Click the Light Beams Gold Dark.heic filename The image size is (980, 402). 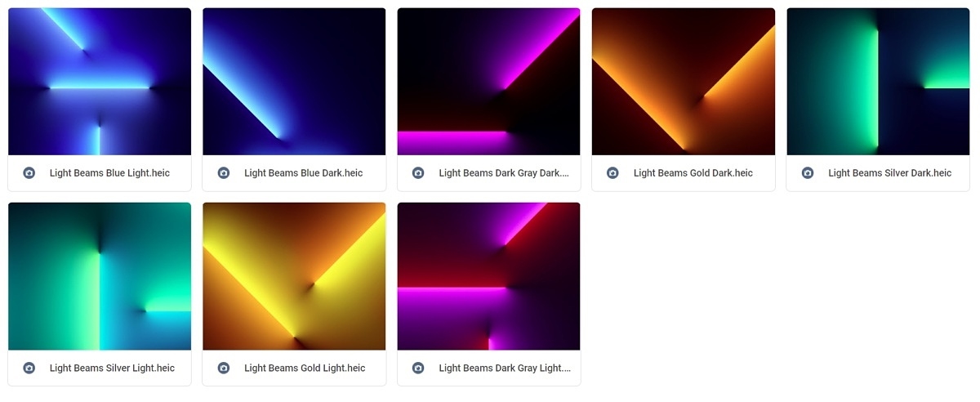pos(693,173)
